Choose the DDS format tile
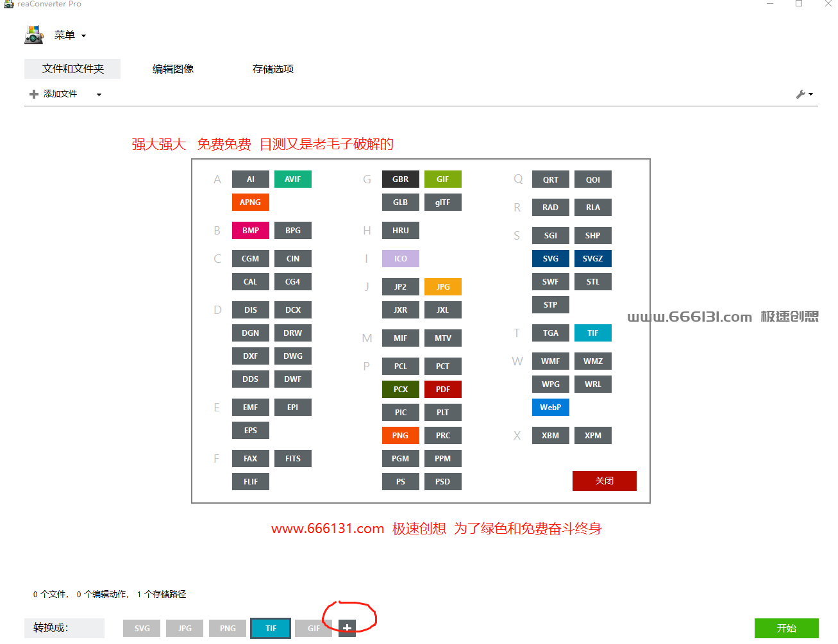Screen dimensions: 838x644 point(251,379)
